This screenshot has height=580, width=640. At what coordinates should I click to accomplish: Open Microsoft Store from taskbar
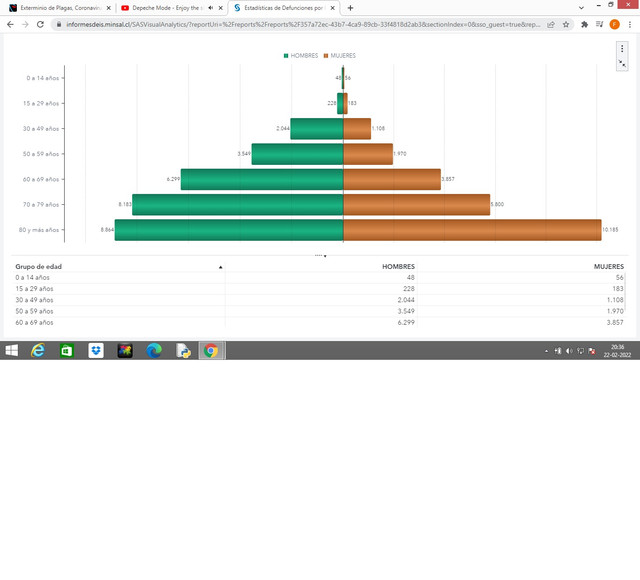click(x=67, y=351)
